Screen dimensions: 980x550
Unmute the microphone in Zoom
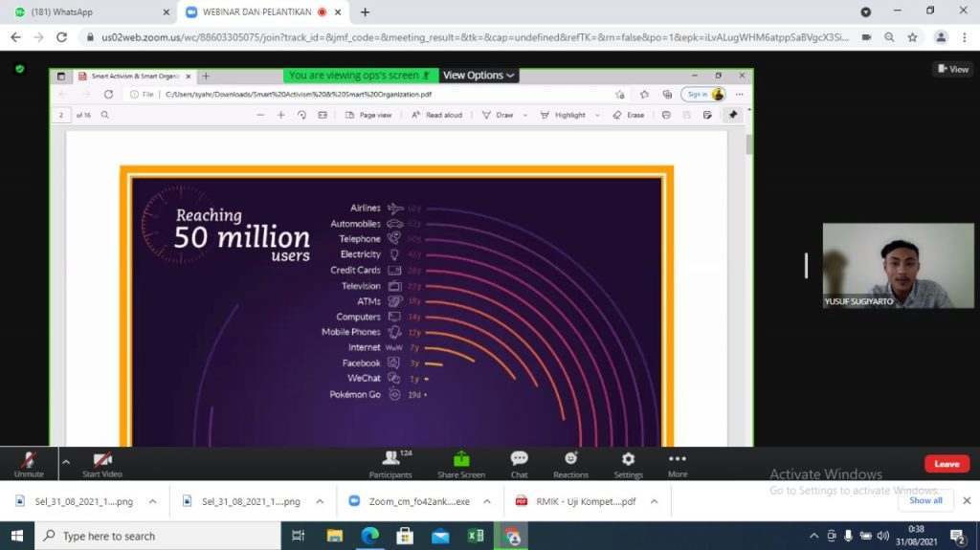pos(28,464)
